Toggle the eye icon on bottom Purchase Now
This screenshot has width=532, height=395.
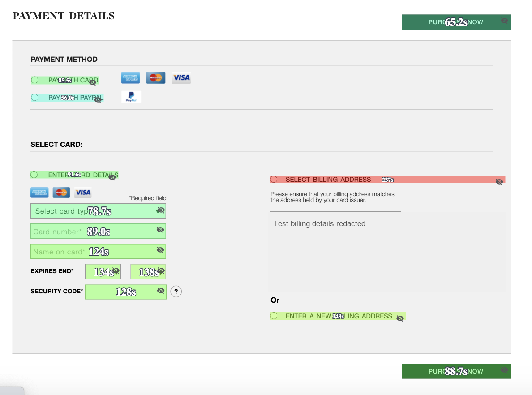[x=505, y=370]
